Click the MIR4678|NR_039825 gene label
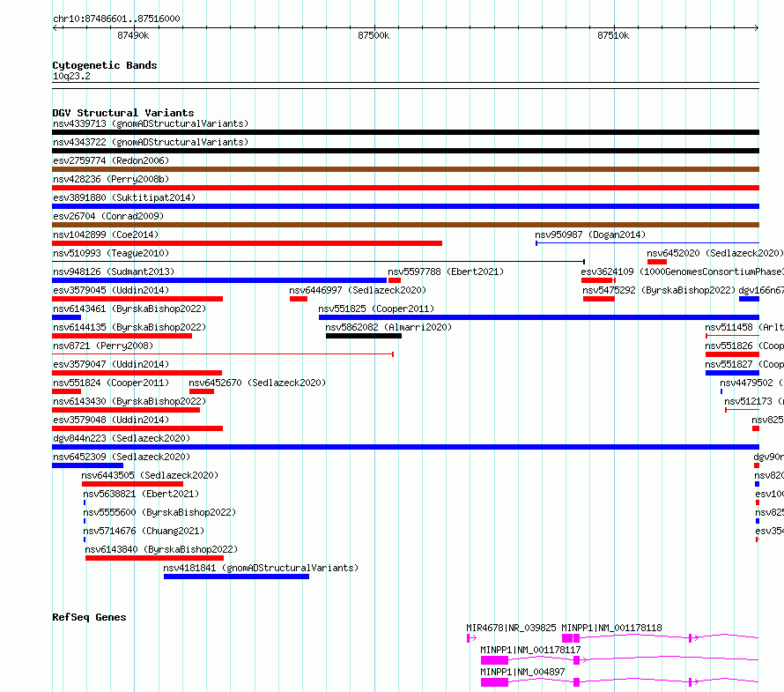This screenshot has width=784, height=692. [511, 628]
